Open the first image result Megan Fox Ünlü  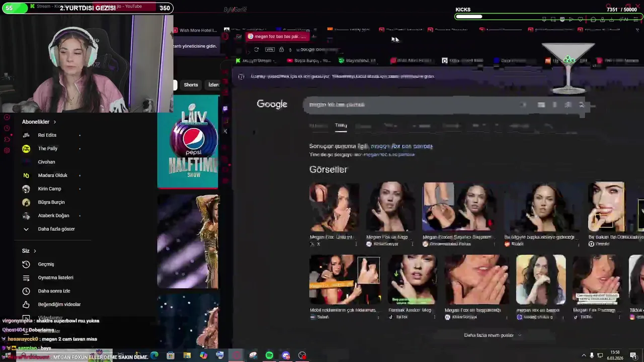tap(334, 207)
